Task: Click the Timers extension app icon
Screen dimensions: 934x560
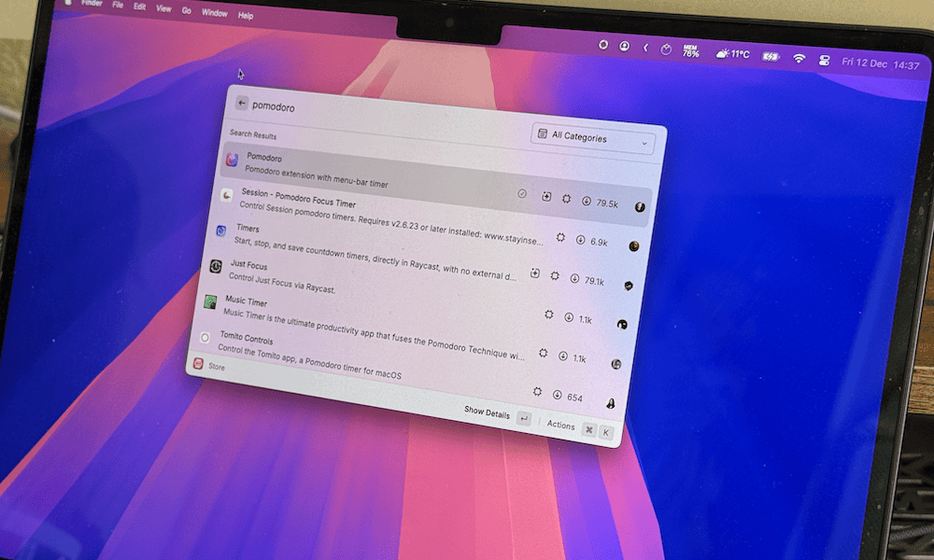Action: (221, 231)
